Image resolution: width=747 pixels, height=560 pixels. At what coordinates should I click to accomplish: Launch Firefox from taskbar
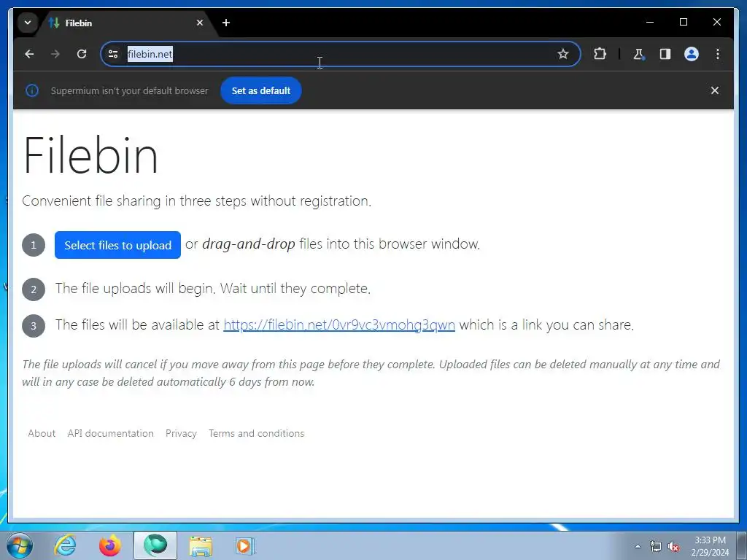(x=110, y=545)
